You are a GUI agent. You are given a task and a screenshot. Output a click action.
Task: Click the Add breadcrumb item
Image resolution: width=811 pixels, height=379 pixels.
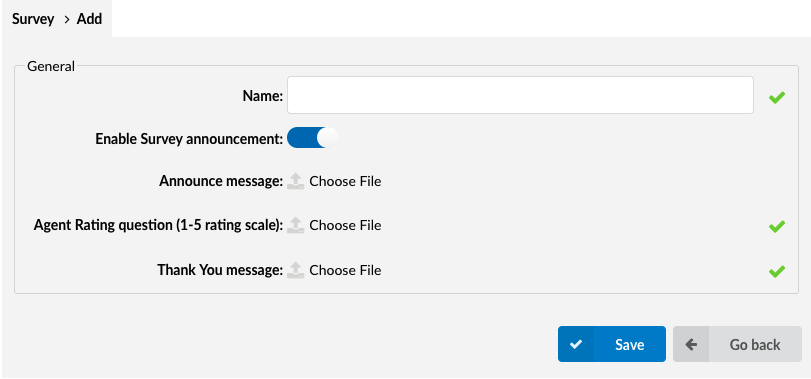(89, 19)
